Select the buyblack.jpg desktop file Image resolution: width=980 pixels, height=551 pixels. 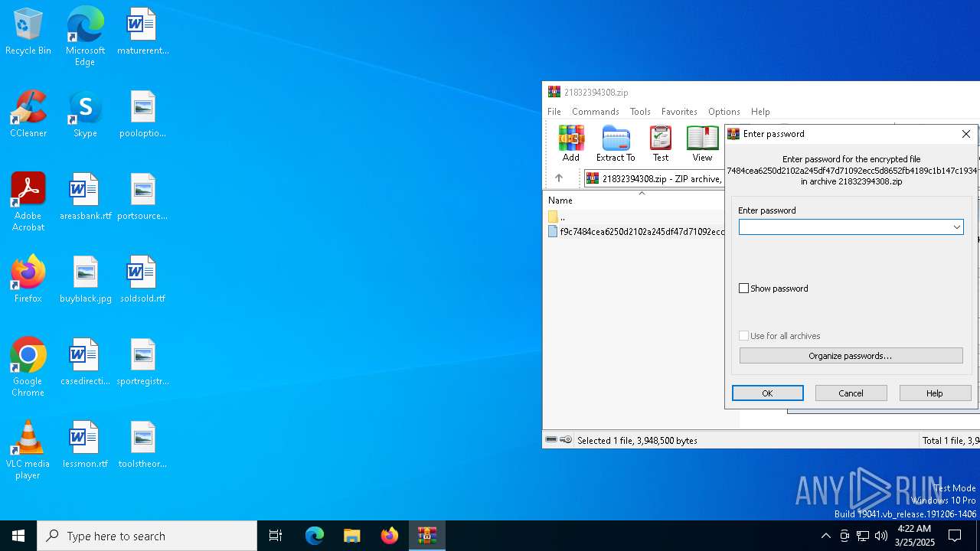(85, 279)
